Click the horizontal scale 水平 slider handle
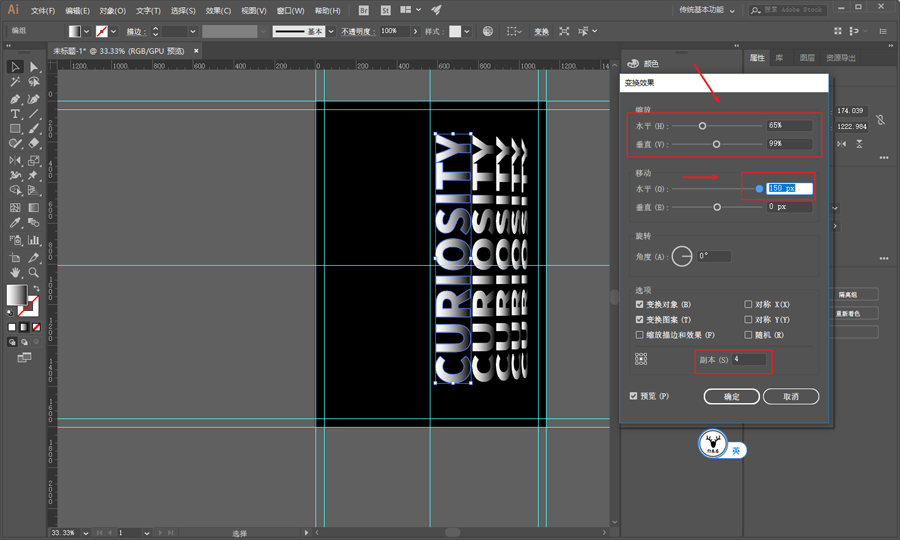 [x=702, y=126]
